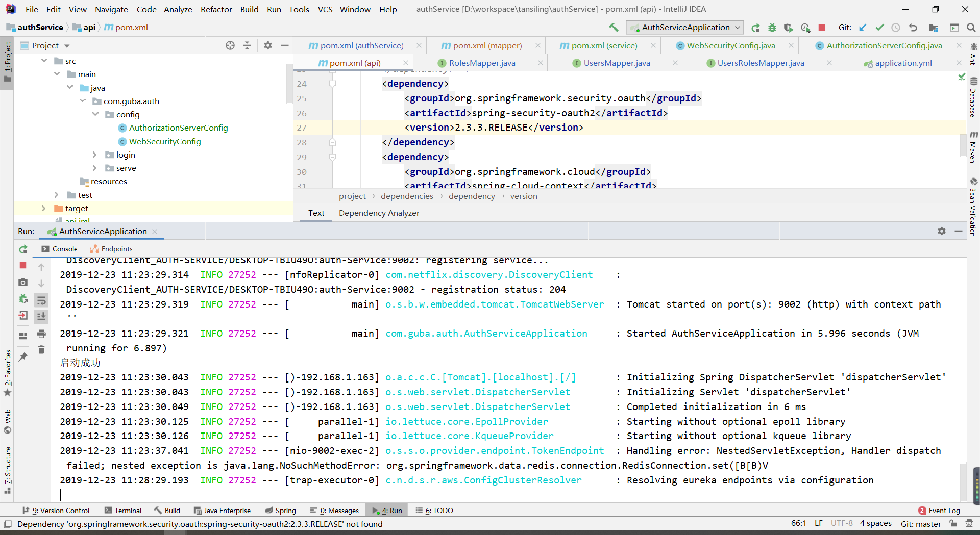Collapse the src folder

(44, 61)
